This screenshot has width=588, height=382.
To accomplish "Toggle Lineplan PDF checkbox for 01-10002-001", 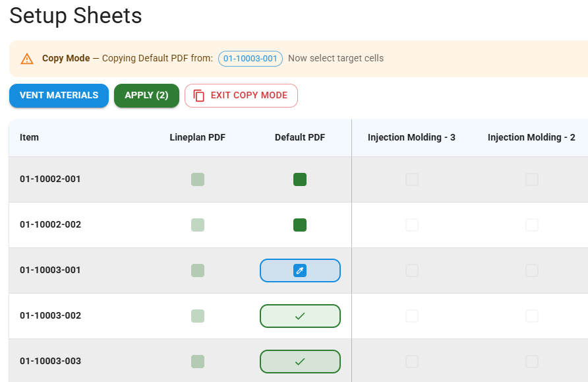I will [x=198, y=179].
